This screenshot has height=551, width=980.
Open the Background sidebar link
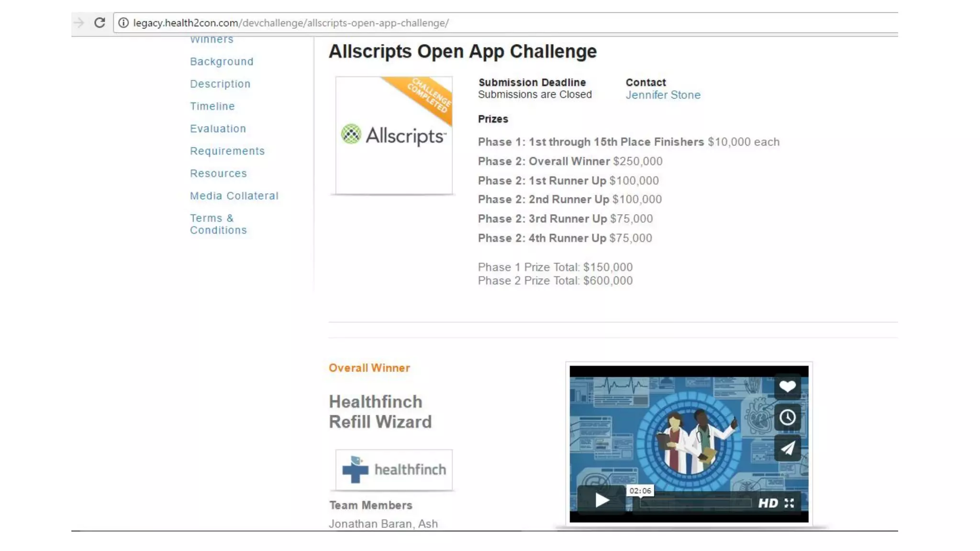click(x=222, y=62)
